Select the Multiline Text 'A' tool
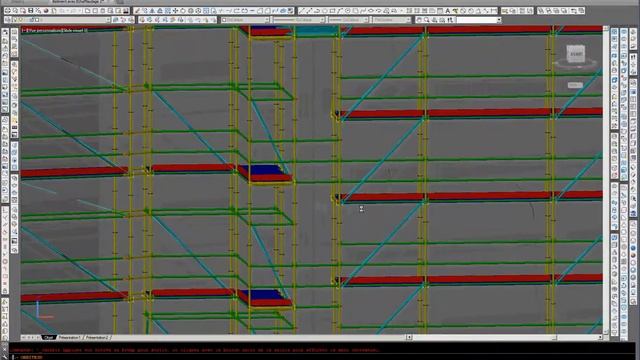Image resolution: width=640 pixels, height=360 pixels. click(x=447, y=11)
